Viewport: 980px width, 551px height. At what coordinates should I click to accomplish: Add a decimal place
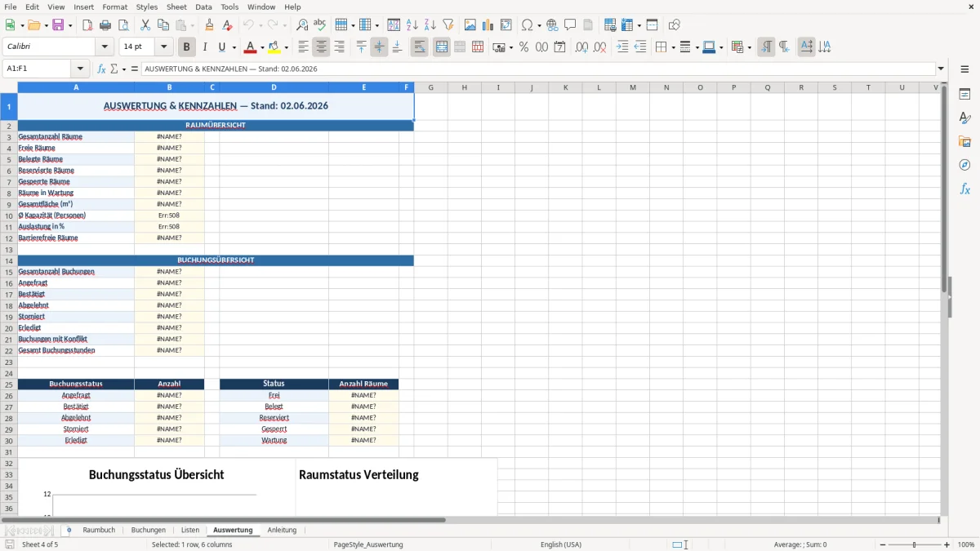(581, 47)
